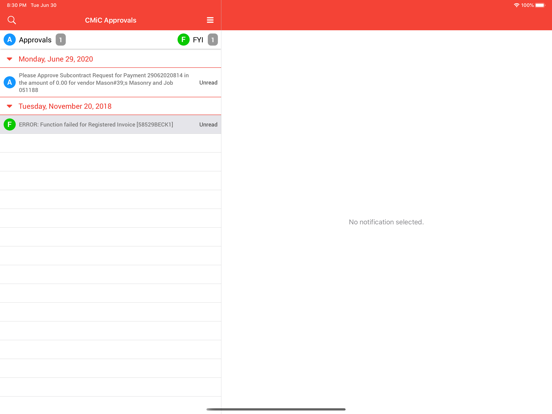Switch to the Approvals tab label
The height and width of the screenshot is (414, 552).
pyautogui.click(x=35, y=40)
